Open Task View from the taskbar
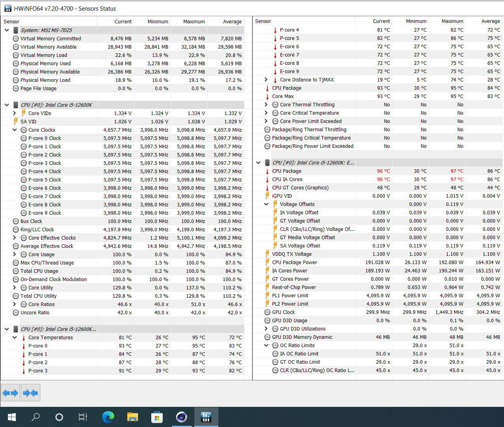Image resolution: width=504 pixels, height=427 pixels. point(83,417)
